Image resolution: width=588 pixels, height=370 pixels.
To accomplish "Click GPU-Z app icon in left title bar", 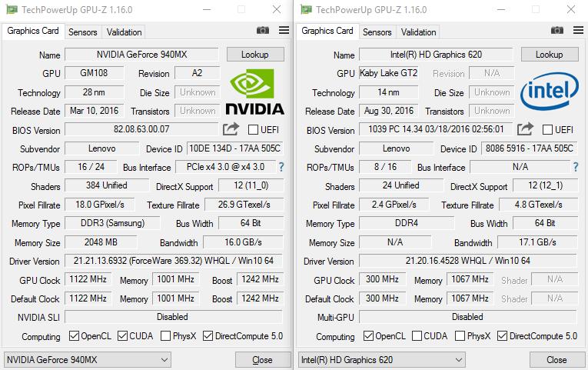I will tap(12, 9).
